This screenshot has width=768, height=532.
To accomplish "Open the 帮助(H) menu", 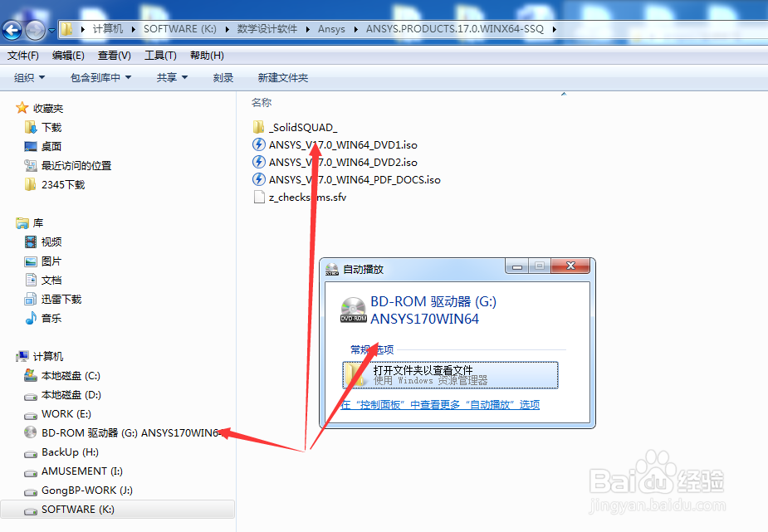I will coord(207,56).
